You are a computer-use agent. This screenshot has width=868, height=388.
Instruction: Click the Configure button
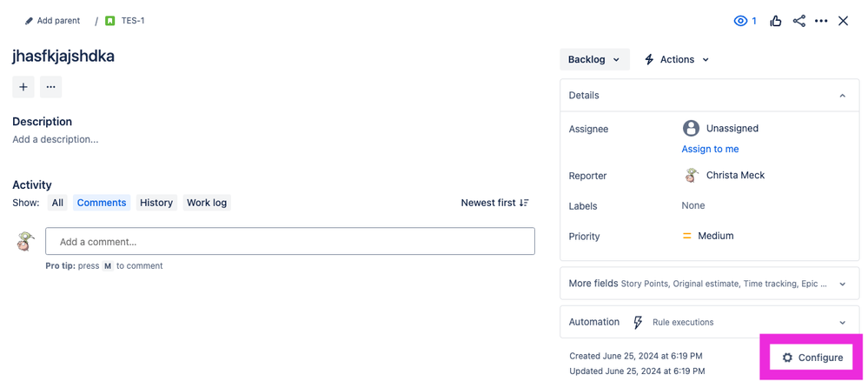click(x=812, y=358)
